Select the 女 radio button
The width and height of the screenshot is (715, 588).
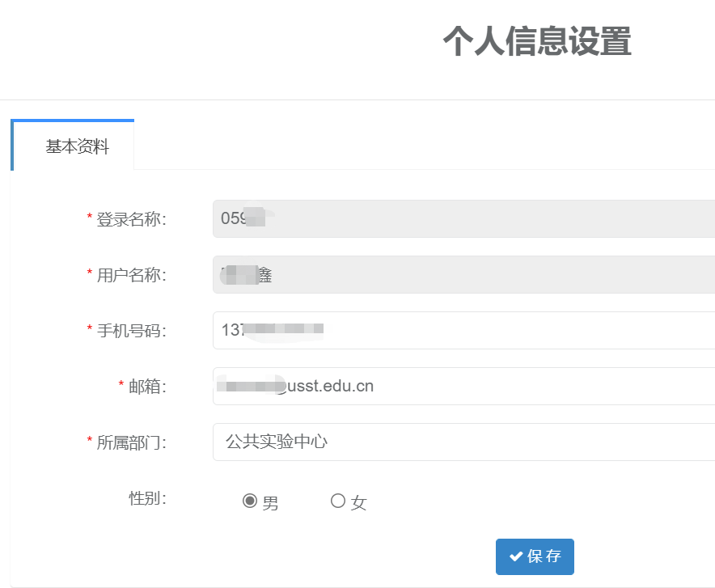(x=338, y=501)
